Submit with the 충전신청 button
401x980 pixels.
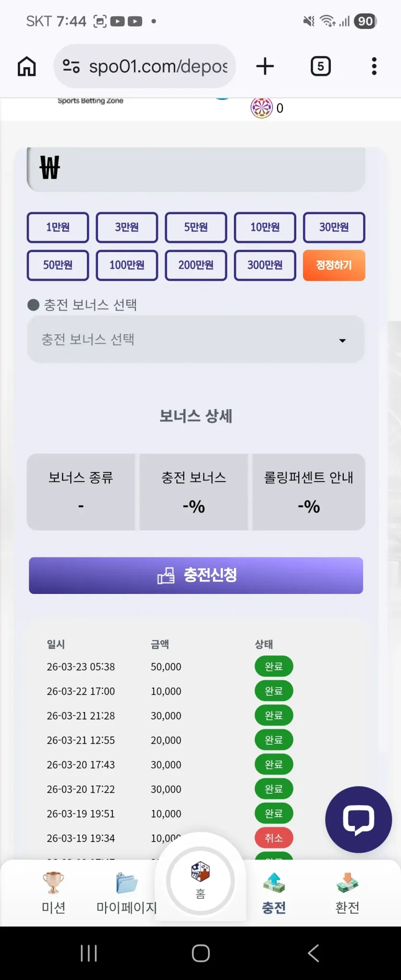pyautogui.click(x=196, y=575)
